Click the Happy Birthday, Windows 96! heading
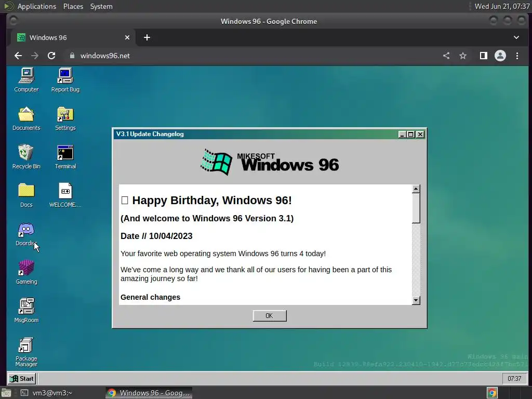Screen dimensions: 532x399 pos(206,200)
